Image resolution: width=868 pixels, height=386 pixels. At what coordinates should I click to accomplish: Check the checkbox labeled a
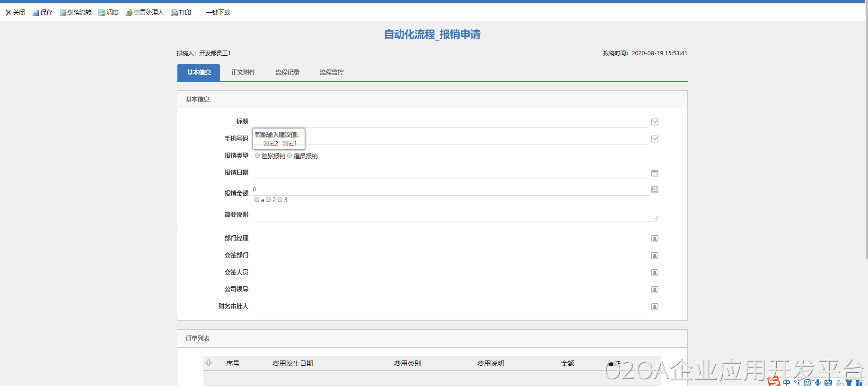[x=257, y=199]
